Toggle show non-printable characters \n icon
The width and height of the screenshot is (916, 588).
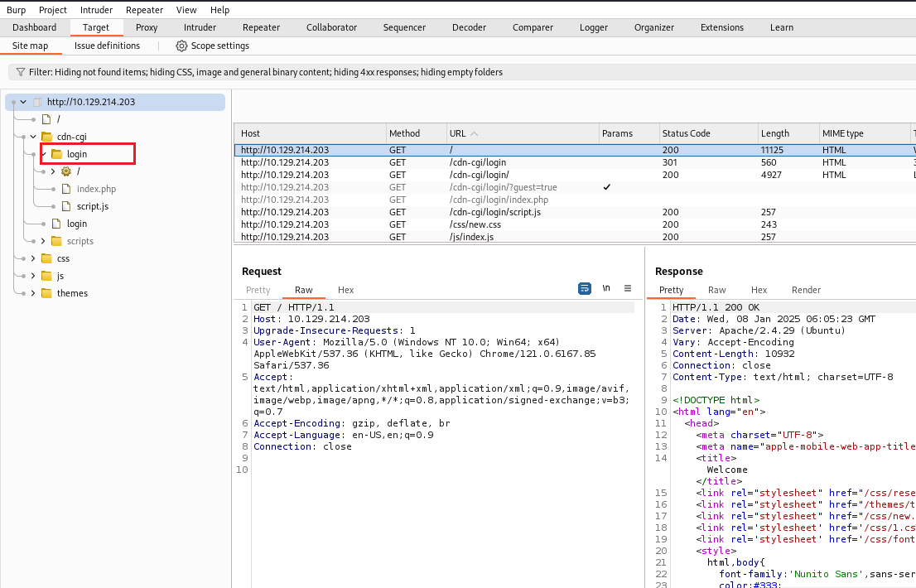tap(606, 288)
